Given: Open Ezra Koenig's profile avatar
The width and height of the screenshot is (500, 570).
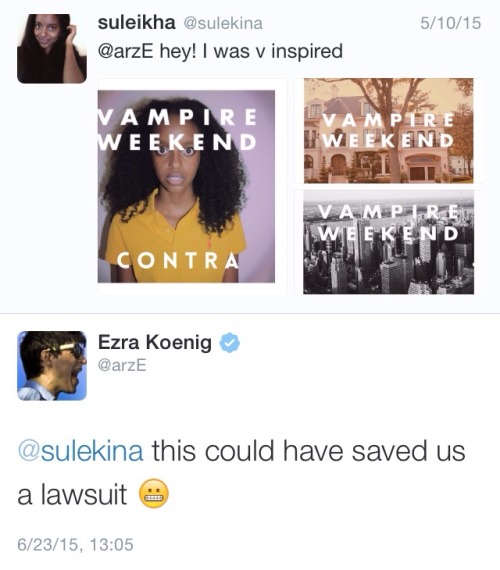Looking at the screenshot, I should coord(52,366).
